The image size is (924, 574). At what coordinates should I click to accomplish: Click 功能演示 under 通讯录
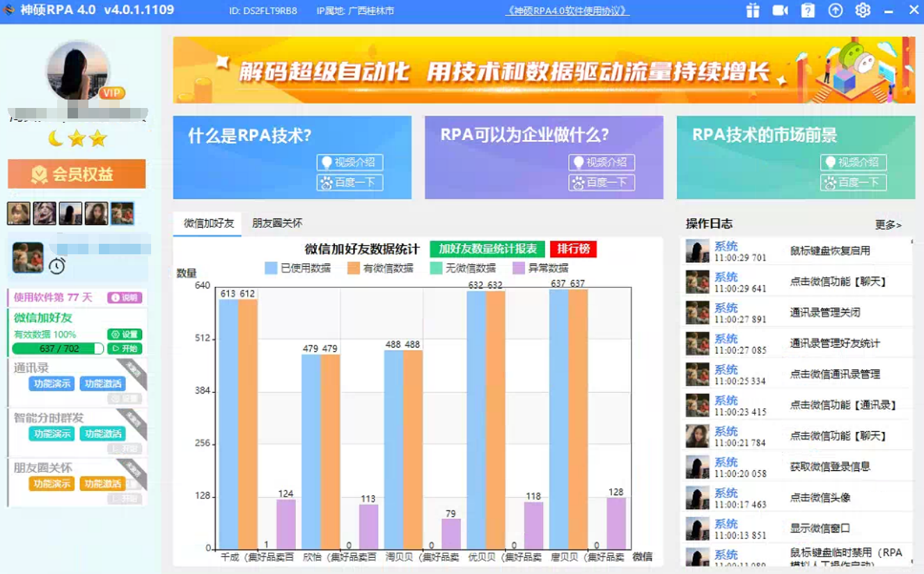[52, 384]
